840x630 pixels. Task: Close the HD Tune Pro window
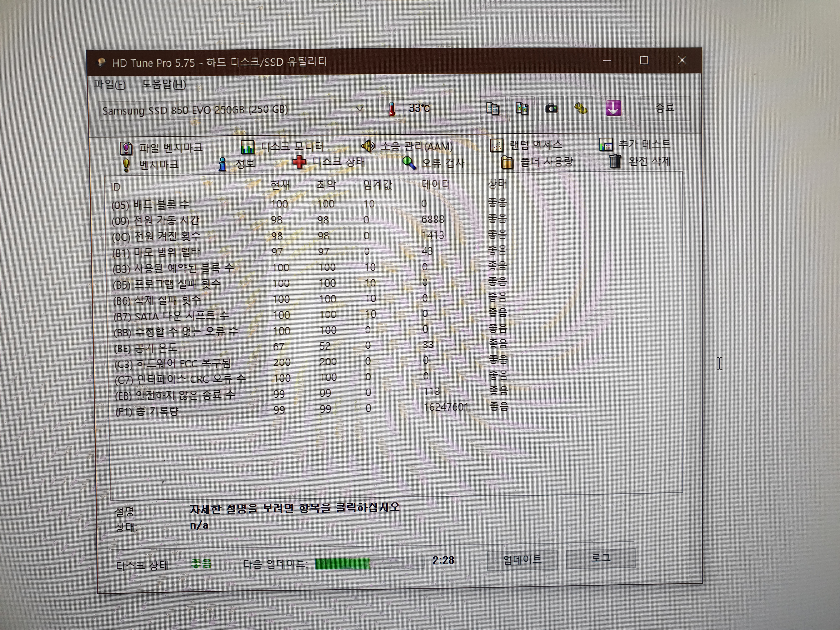(682, 60)
